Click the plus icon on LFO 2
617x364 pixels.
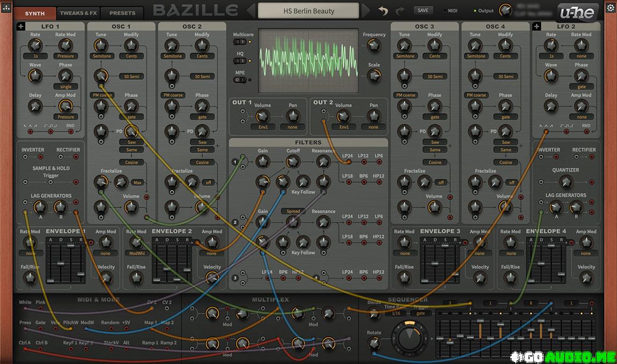click(x=537, y=26)
